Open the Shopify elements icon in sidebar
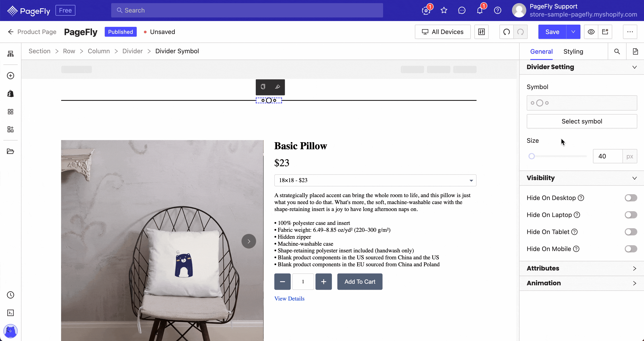 coord(11,94)
